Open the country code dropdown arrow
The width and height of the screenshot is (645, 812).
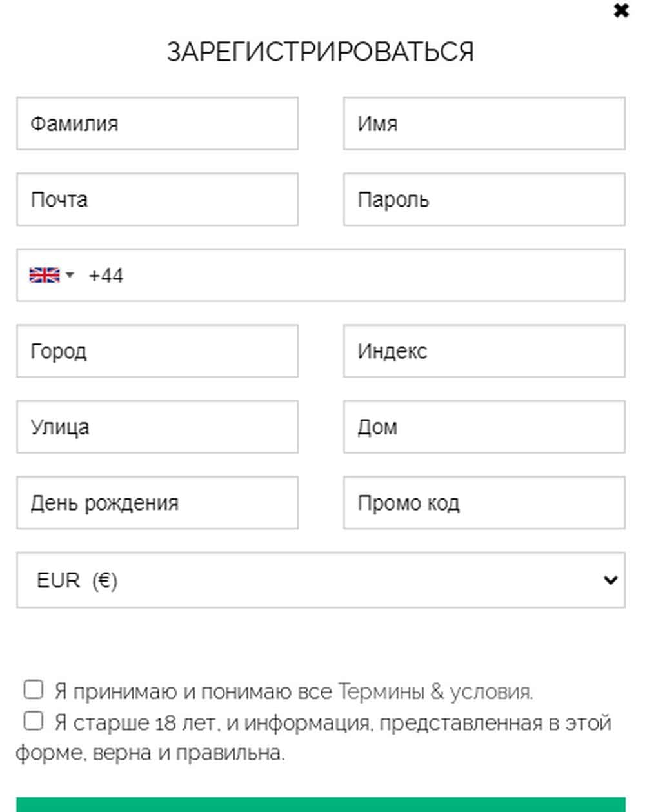[70, 275]
